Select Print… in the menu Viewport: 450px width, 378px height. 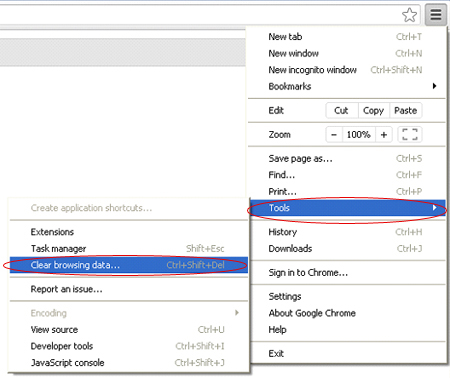347,192
